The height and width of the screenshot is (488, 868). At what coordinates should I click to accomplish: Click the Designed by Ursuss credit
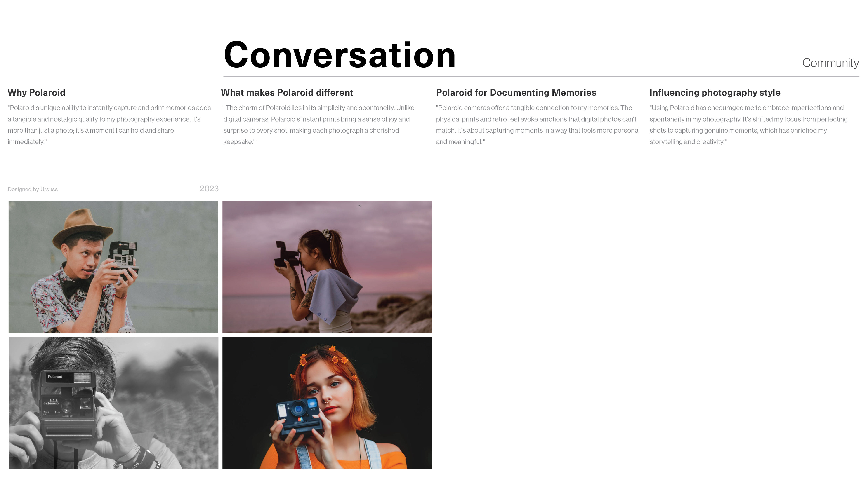pos(33,189)
